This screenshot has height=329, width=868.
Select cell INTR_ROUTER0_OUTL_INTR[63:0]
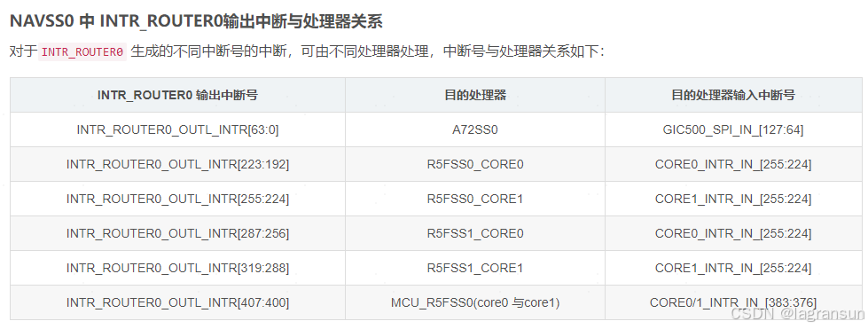pyautogui.click(x=177, y=129)
